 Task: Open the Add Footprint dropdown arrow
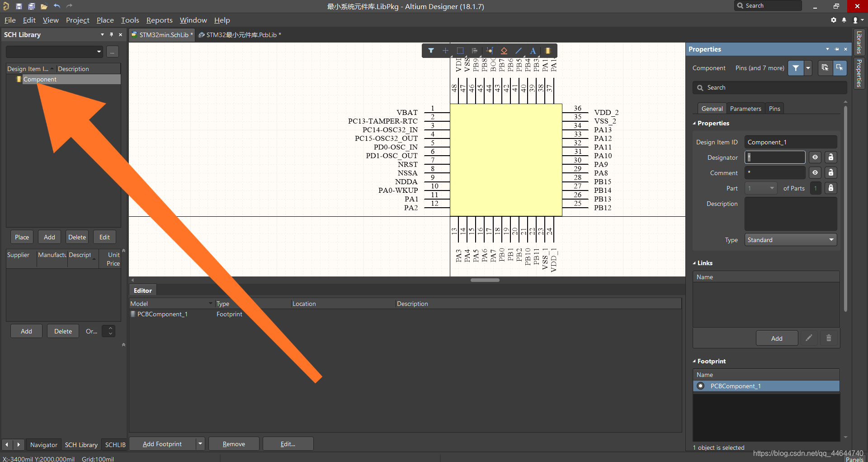(200, 444)
